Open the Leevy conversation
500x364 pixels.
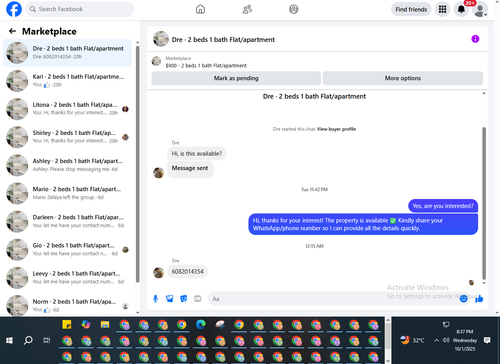coord(67,278)
